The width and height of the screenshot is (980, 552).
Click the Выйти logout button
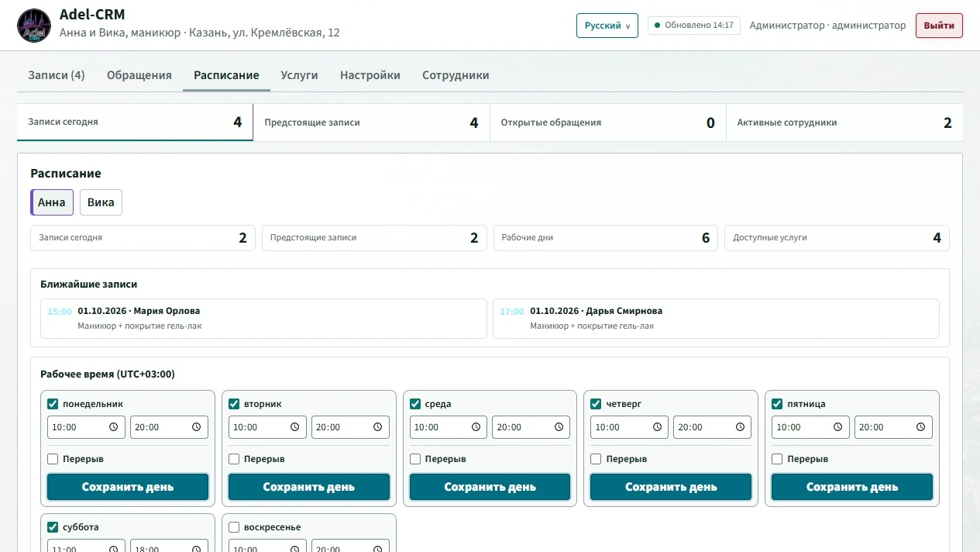pyautogui.click(x=939, y=26)
